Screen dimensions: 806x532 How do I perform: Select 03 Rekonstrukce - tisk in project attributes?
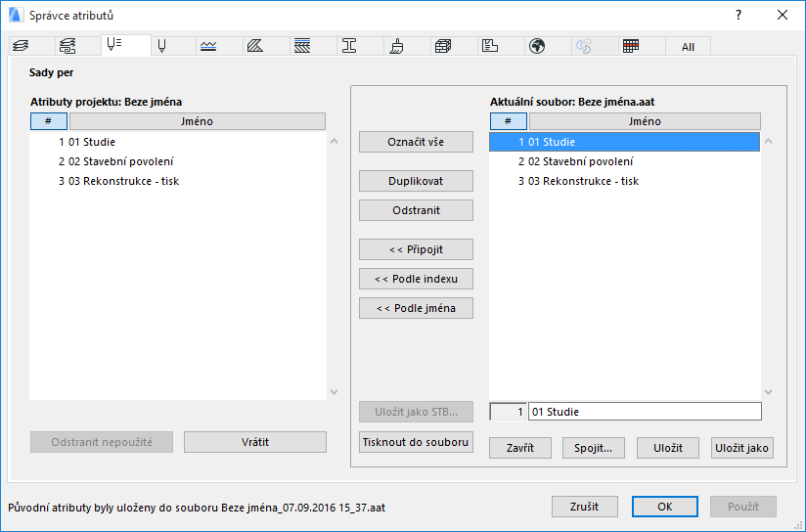coord(178,181)
